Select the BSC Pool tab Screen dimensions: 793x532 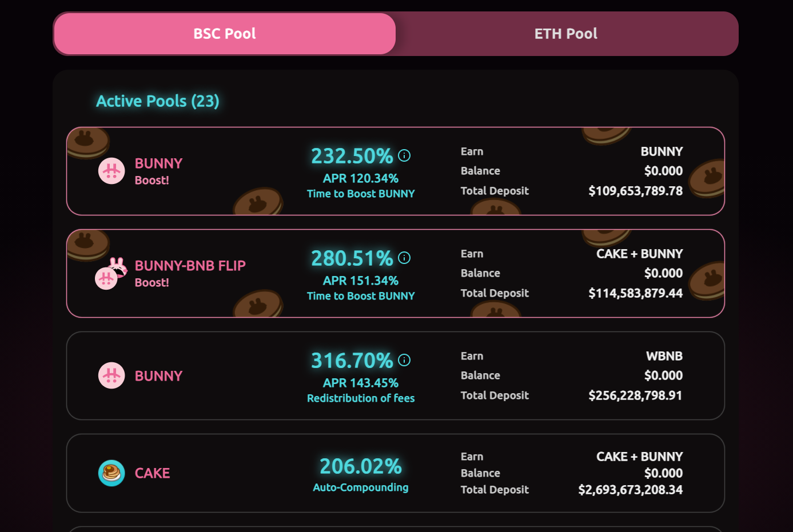225,34
